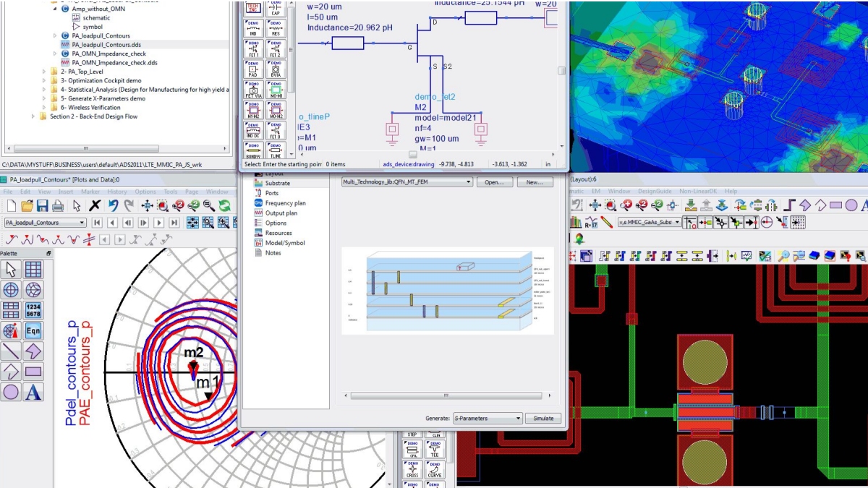
Task: Open the EM menu in layout window
Action: point(596,192)
